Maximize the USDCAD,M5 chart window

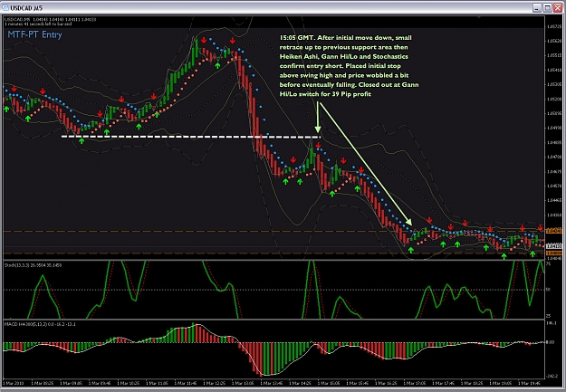click(547, 7)
